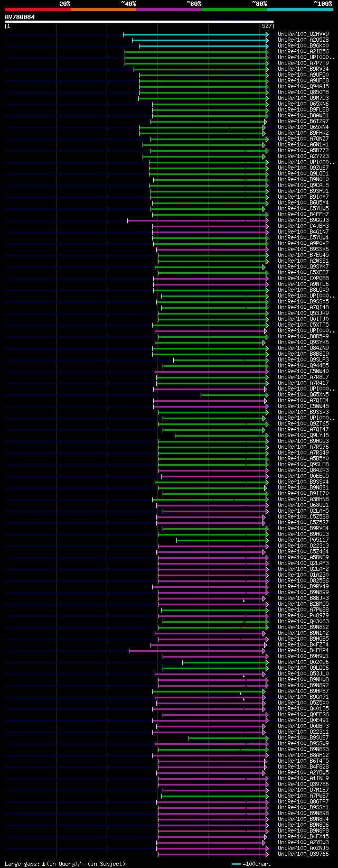Click the UniRef100_Q9CAL5 label
Viewport: 338px width, 868px height.
[303, 186]
